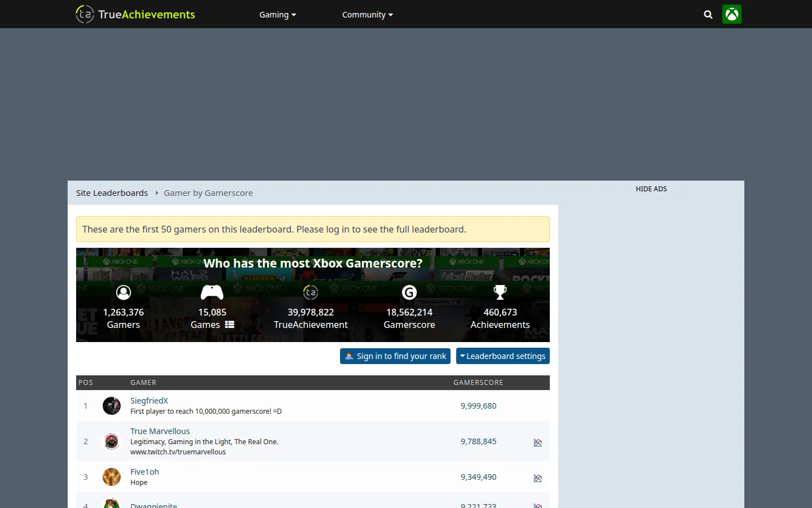Open Five1oh profile link
The image size is (812, 508).
(x=145, y=472)
